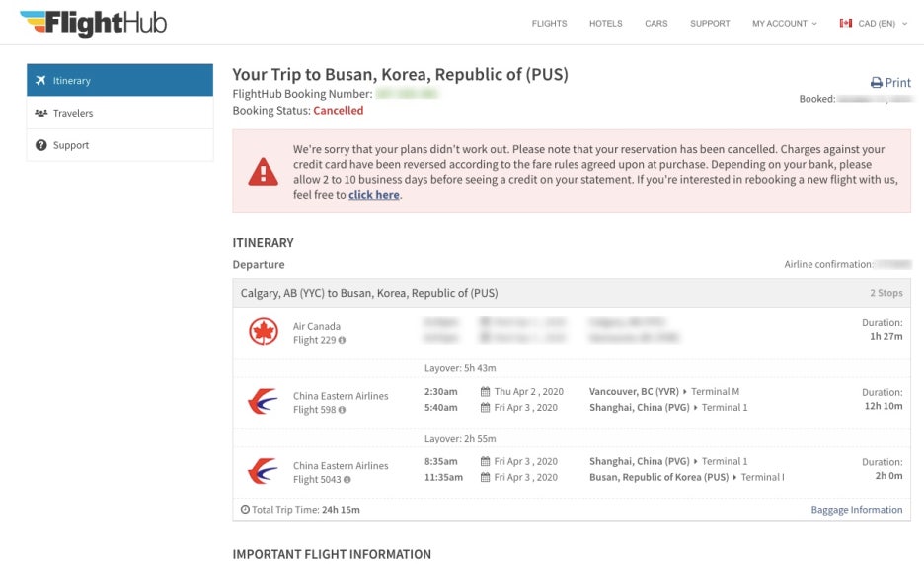Select the Itinerary sidebar tab

pyautogui.click(x=119, y=81)
